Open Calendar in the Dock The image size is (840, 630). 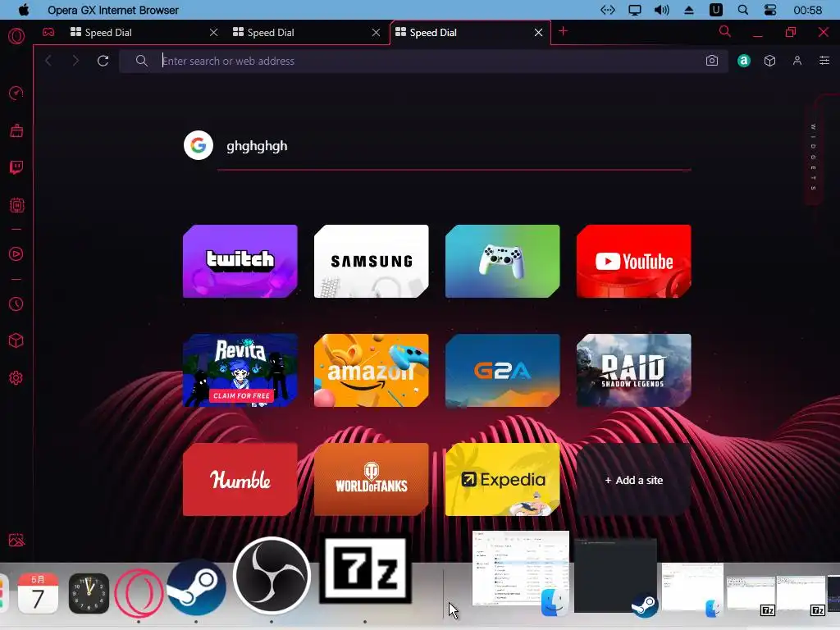point(38,592)
